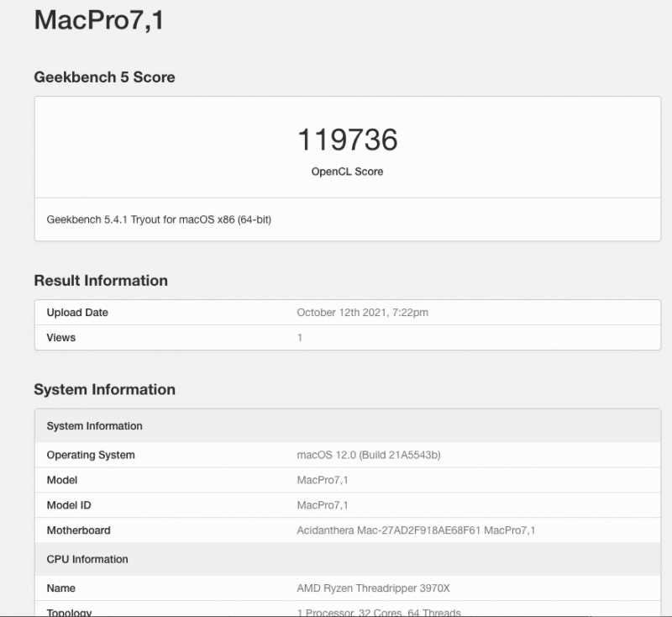Click the Model row label

(62, 480)
